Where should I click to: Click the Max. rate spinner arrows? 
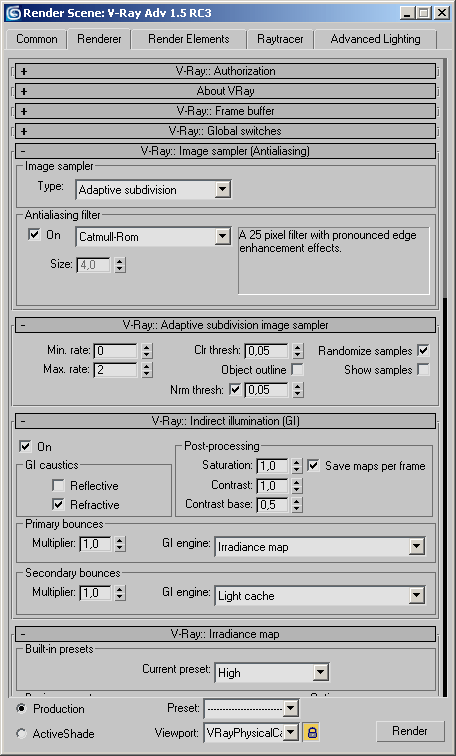148,370
